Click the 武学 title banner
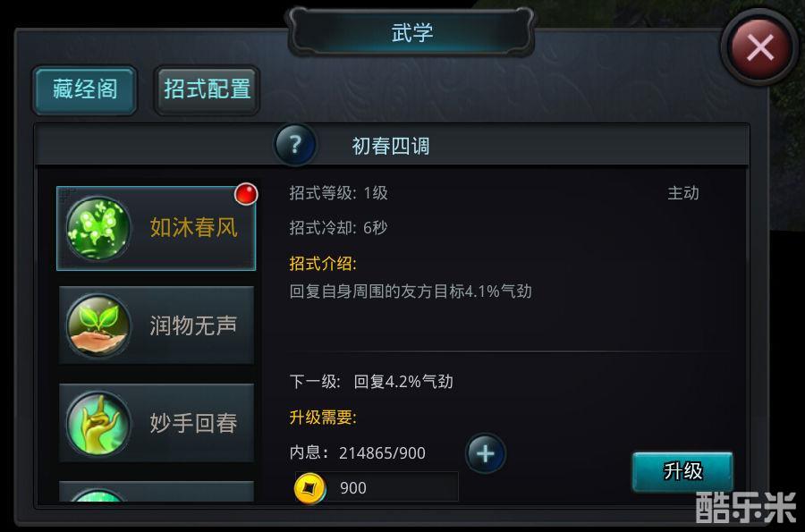The height and width of the screenshot is (532, 805). pyautogui.click(x=411, y=32)
